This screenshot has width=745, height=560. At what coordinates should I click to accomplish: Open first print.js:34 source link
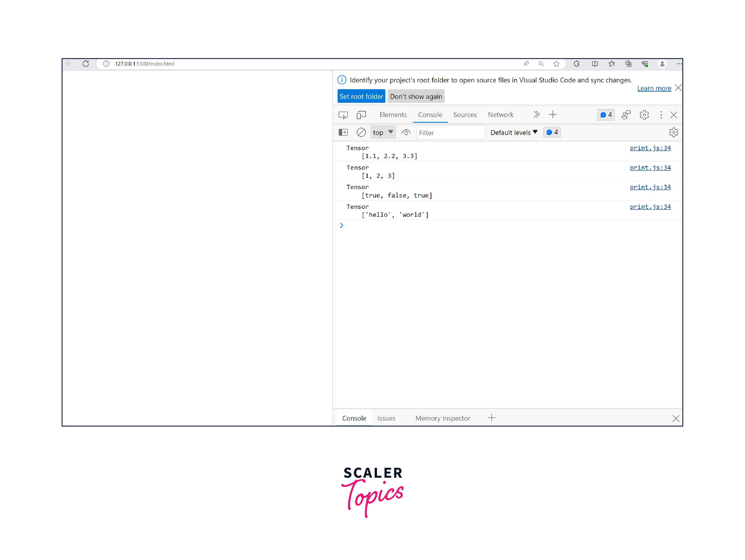coord(650,148)
